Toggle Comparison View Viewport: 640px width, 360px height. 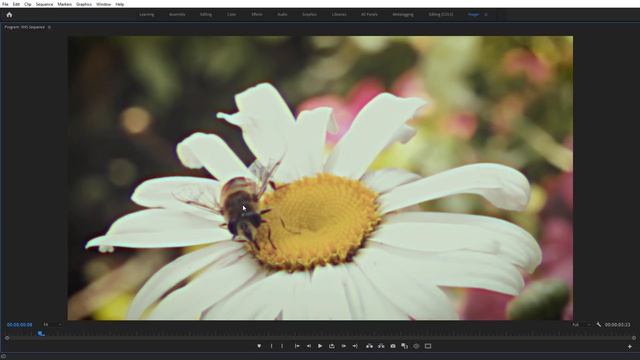pos(404,346)
